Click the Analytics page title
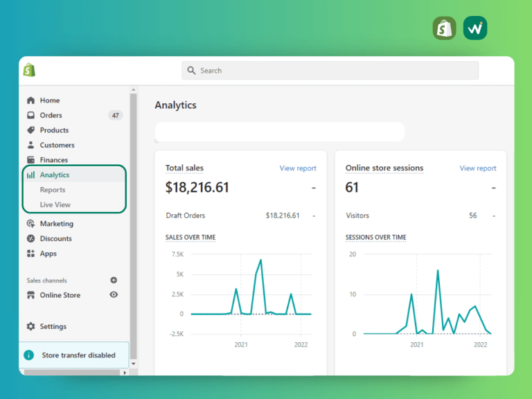 175,105
